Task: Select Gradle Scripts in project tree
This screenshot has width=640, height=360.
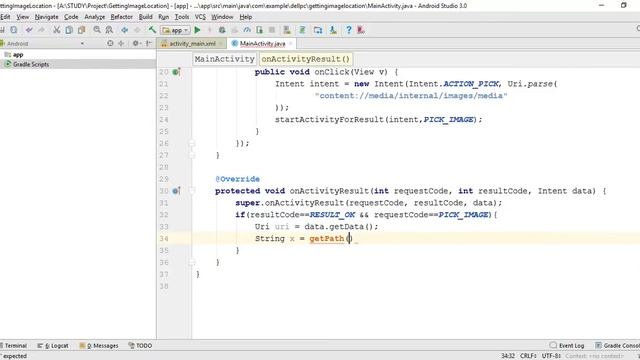Action: coord(31,64)
